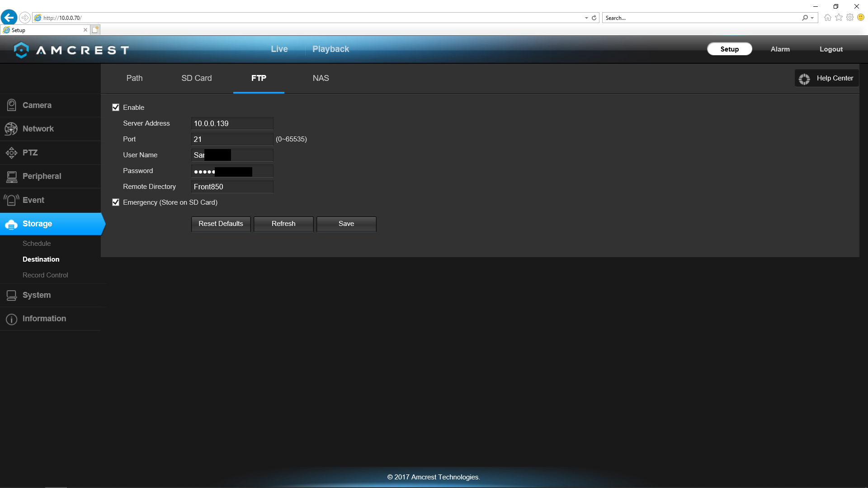
Task: Open browser favorites star icon
Action: tap(839, 18)
